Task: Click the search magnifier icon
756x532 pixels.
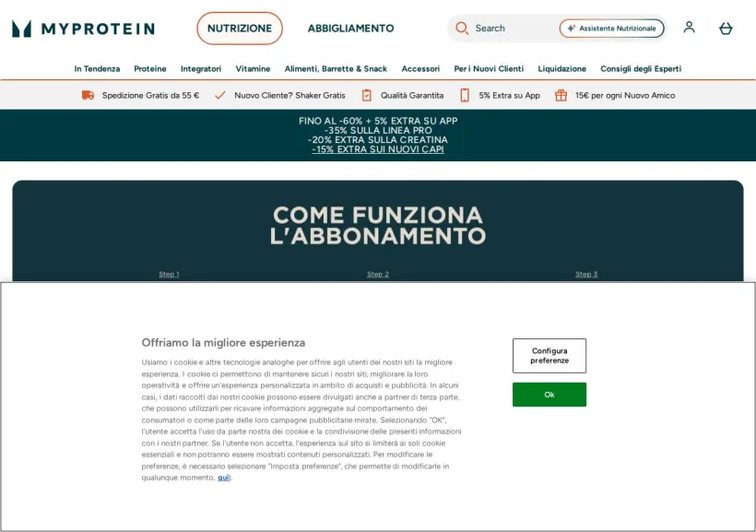Action: [462, 28]
